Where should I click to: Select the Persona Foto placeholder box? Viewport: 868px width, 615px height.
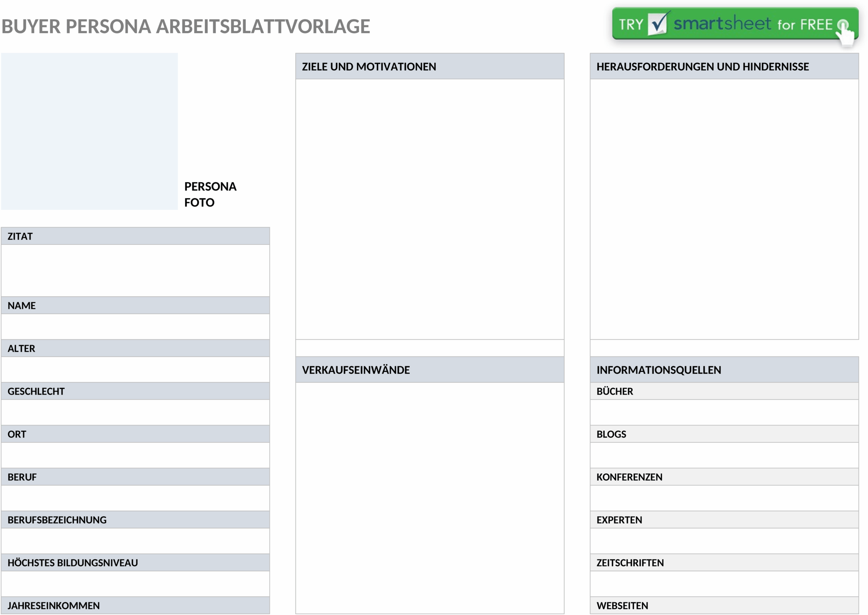tap(89, 131)
